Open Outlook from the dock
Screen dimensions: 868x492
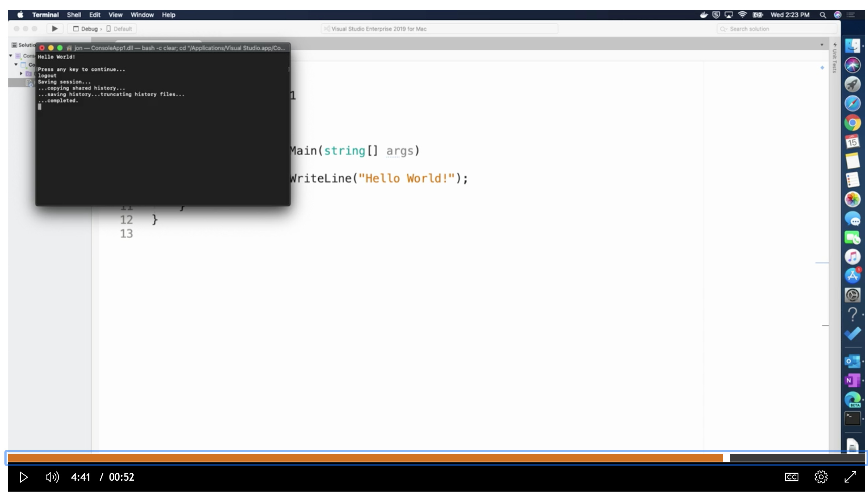tap(852, 361)
